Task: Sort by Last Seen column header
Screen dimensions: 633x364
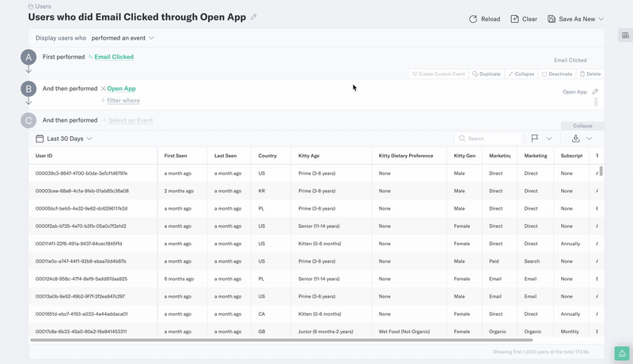Action: [226, 156]
